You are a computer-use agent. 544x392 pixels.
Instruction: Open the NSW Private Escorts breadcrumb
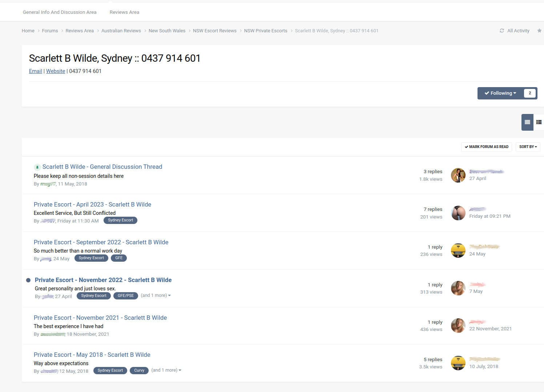coord(266,30)
